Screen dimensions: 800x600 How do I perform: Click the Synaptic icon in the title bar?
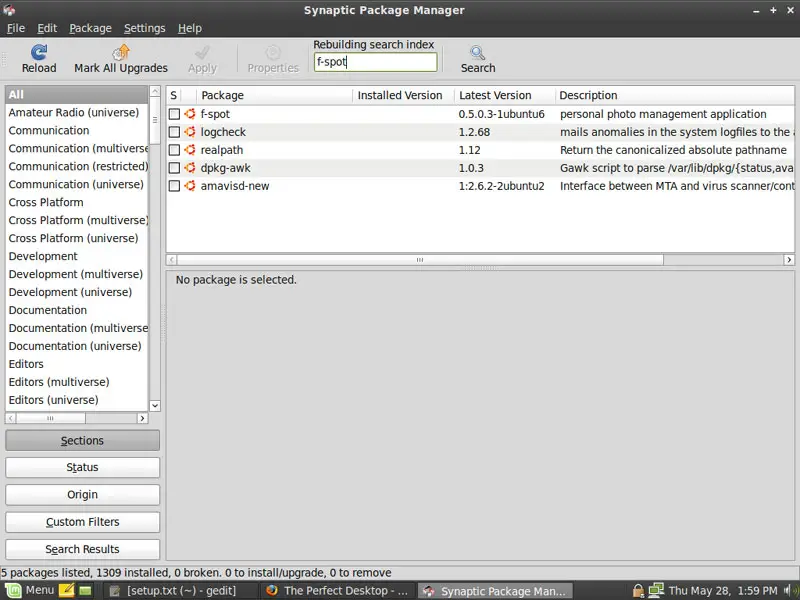(9, 10)
